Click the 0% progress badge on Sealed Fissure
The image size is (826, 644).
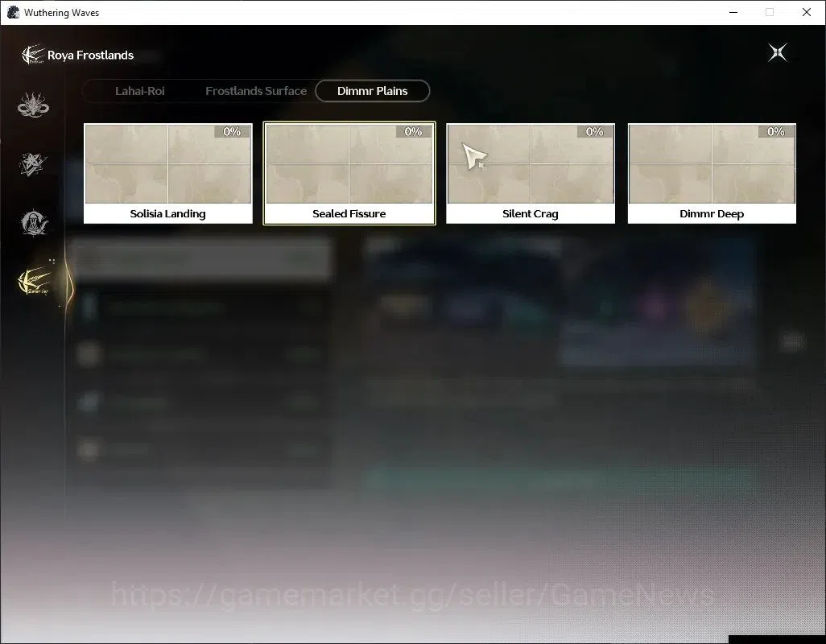(x=413, y=132)
